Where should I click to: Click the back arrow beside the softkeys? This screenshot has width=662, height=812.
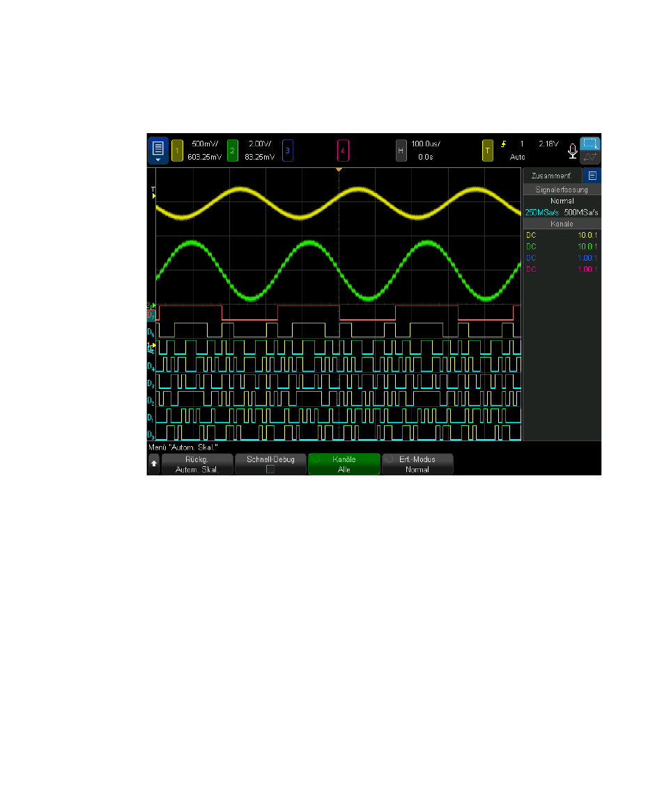(153, 464)
